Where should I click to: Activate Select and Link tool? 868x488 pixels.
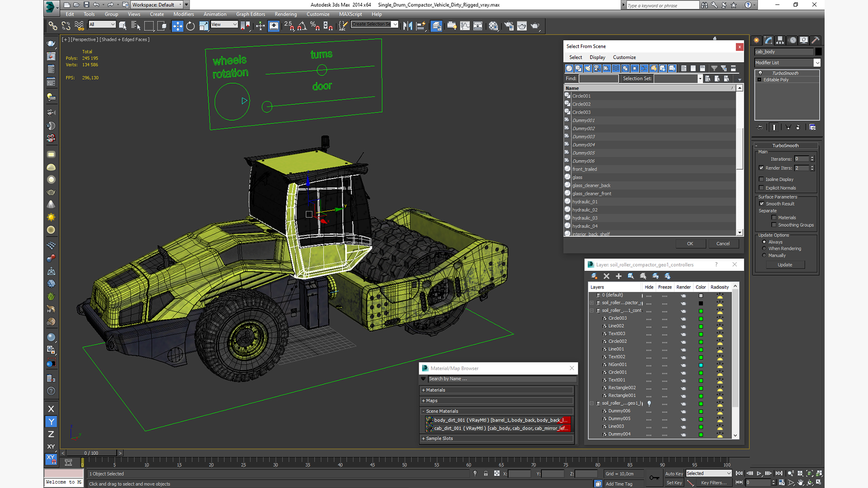point(53,26)
